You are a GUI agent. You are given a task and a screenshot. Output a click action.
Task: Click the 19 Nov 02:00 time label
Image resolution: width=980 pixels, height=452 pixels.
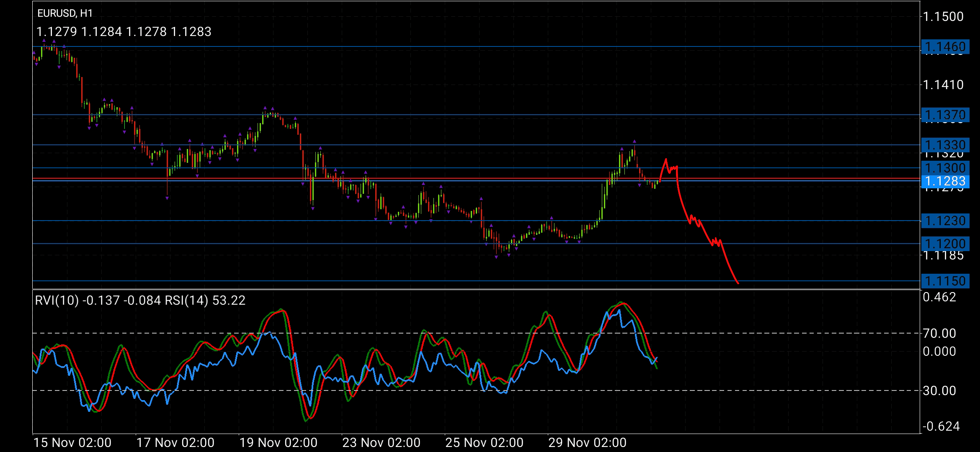278,442
